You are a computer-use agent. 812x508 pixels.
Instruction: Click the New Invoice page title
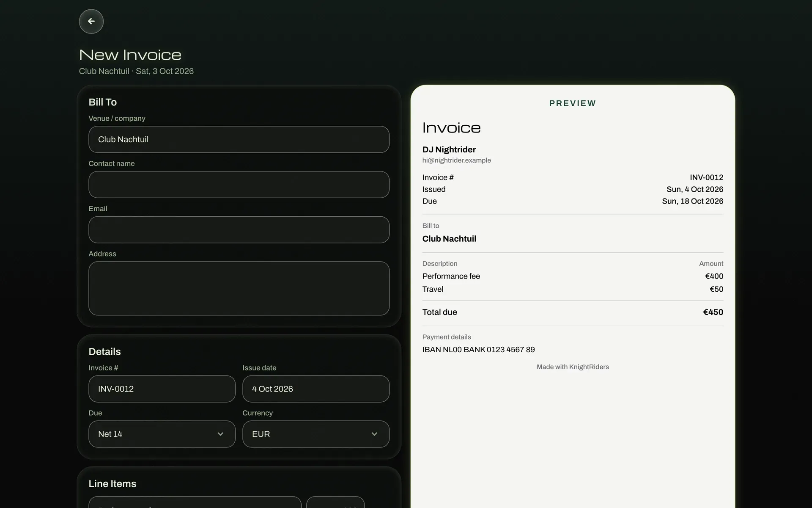130,55
